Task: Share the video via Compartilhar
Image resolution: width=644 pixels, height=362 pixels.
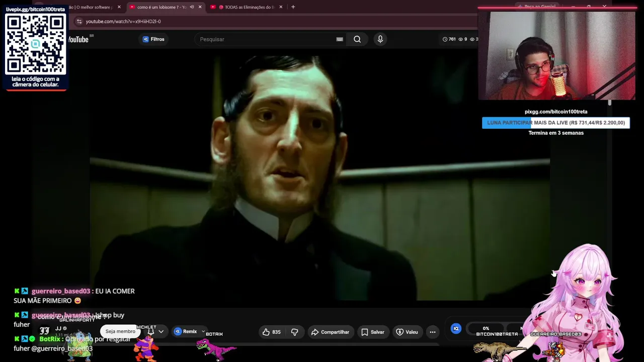Action: coord(330,332)
